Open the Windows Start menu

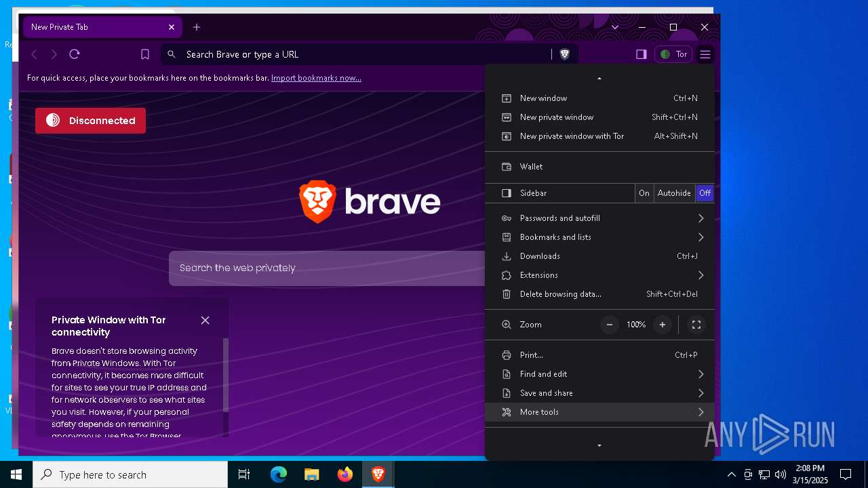tap(16, 474)
